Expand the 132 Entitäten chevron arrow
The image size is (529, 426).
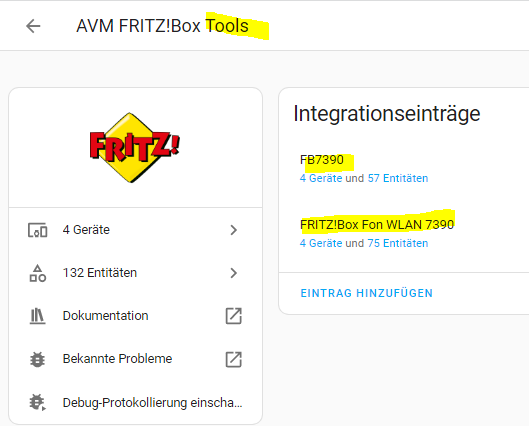tap(233, 273)
